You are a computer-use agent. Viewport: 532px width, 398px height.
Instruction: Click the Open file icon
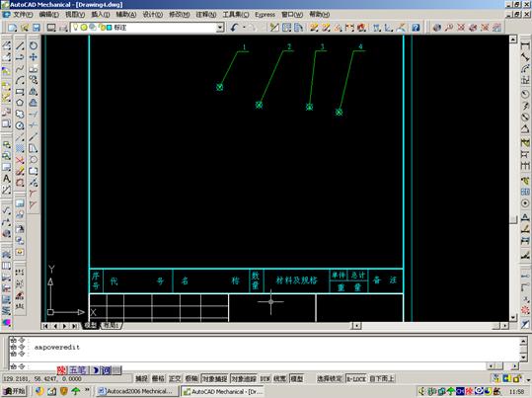pos(25,28)
